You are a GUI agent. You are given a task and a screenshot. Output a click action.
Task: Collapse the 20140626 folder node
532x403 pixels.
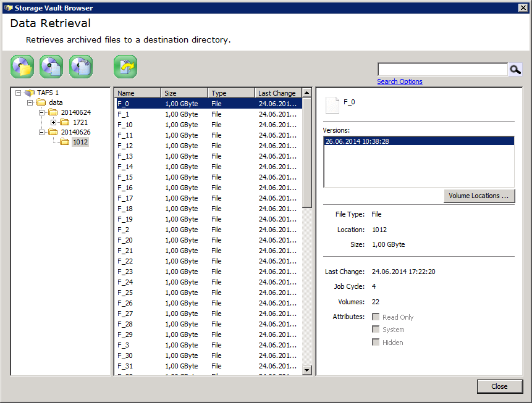click(42, 132)
